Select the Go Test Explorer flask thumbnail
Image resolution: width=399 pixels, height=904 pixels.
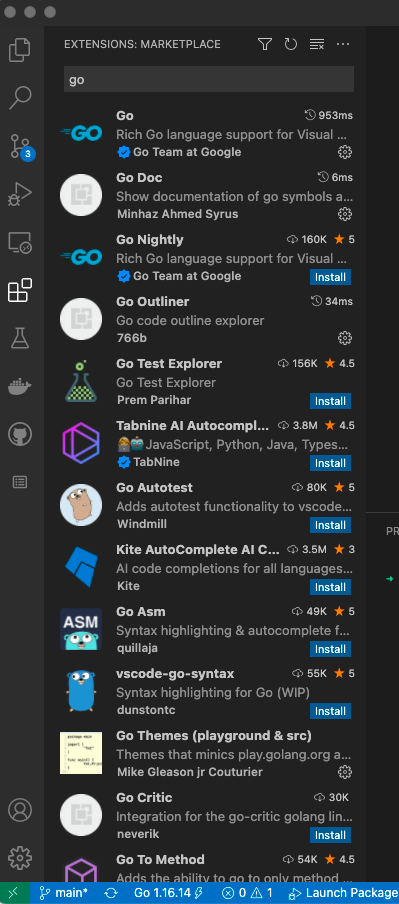pyautogui.click(x=81, y=381)
